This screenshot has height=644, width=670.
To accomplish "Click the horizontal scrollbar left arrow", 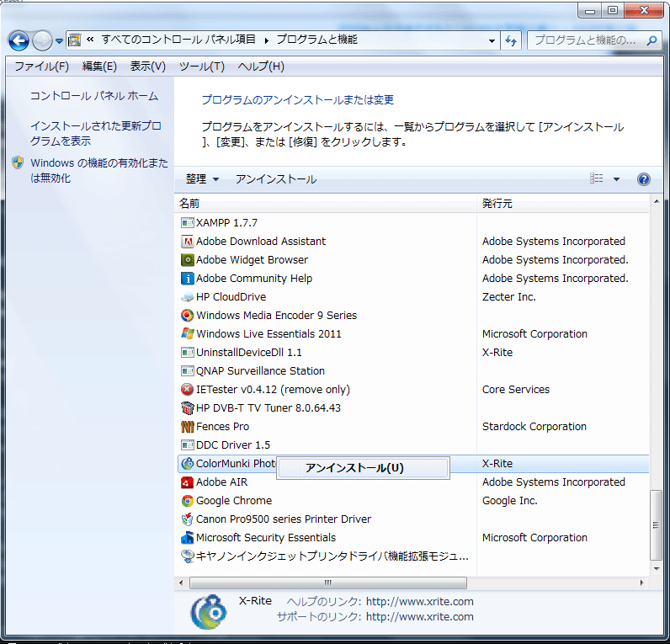I will (181, 583).
